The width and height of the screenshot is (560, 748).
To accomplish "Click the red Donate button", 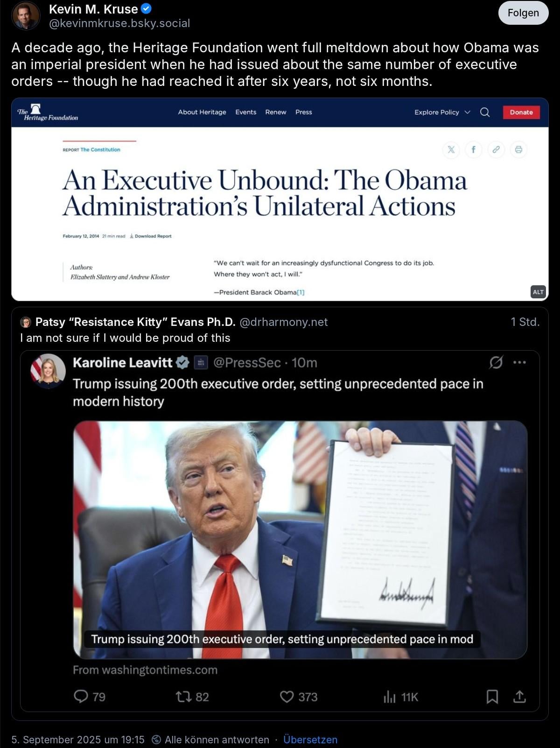I will tap(521, 112).
